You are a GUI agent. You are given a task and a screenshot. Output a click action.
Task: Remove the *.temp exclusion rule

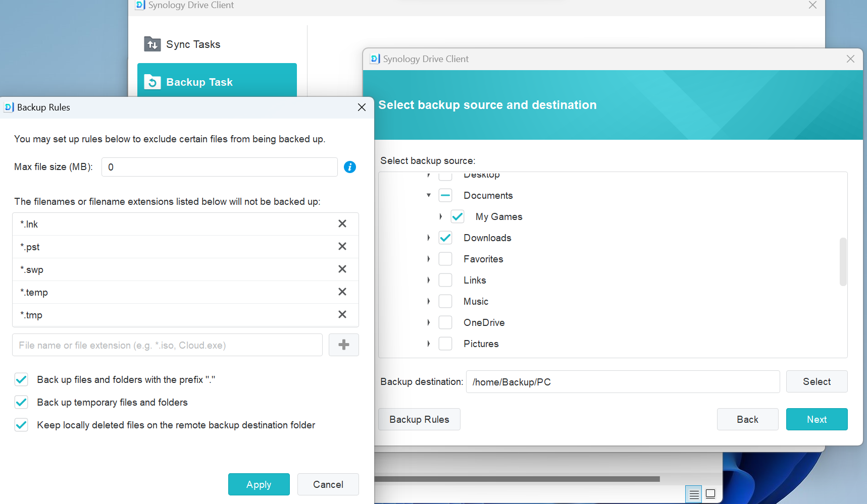tap(342, 292)
